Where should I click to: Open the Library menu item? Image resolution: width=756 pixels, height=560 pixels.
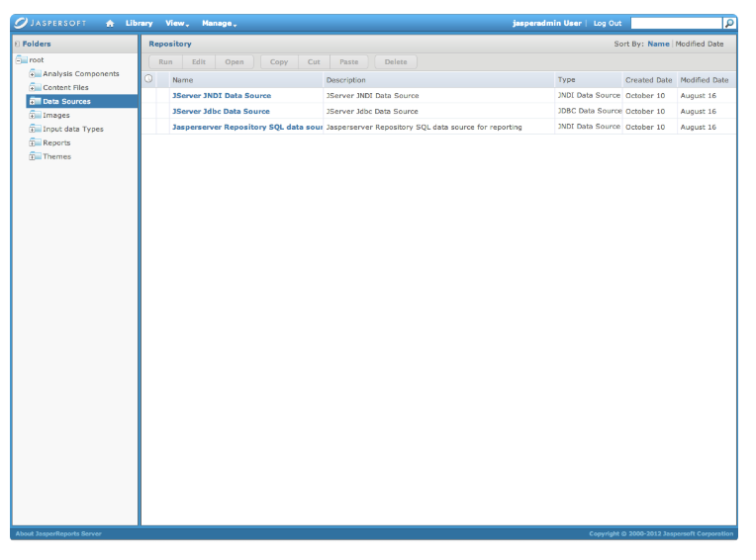(x=139, y=23)
